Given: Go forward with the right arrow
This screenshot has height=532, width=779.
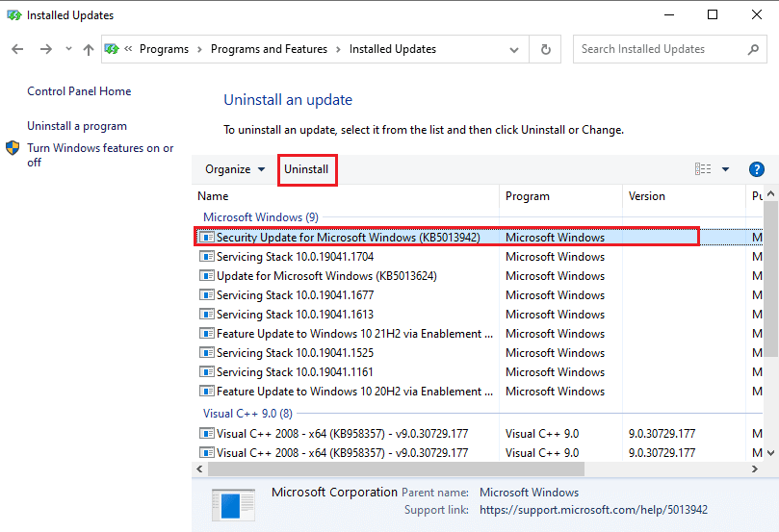Looking at the screenshot, I should coord(45,49).
